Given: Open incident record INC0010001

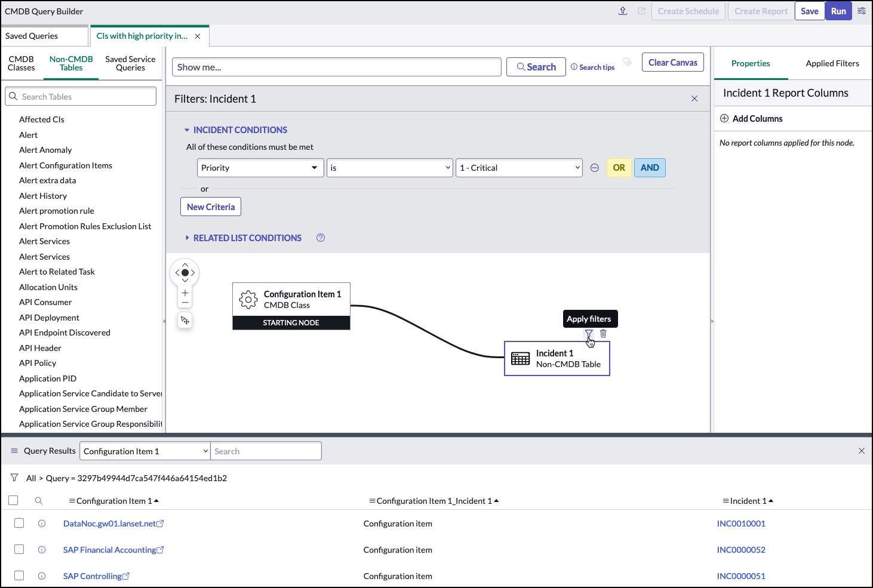Looking at the screenshot, I should point(741,523).
